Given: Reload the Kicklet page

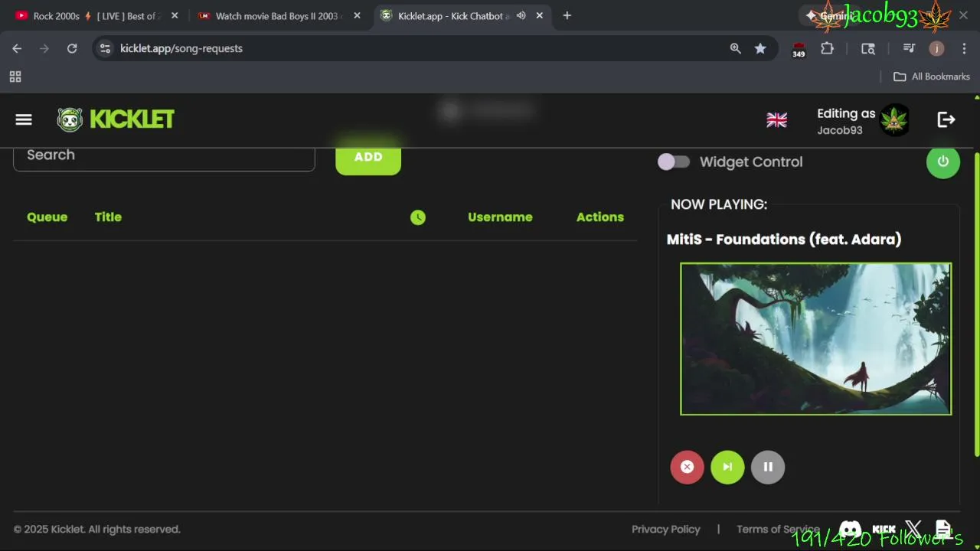Looking at the screenshot, I should click(72, 48).
